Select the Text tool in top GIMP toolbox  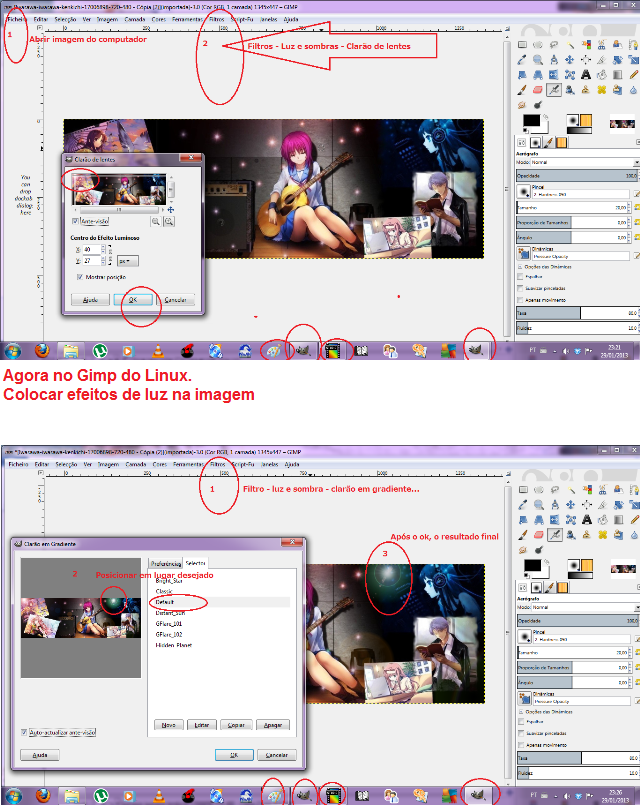tap(586, 75)
